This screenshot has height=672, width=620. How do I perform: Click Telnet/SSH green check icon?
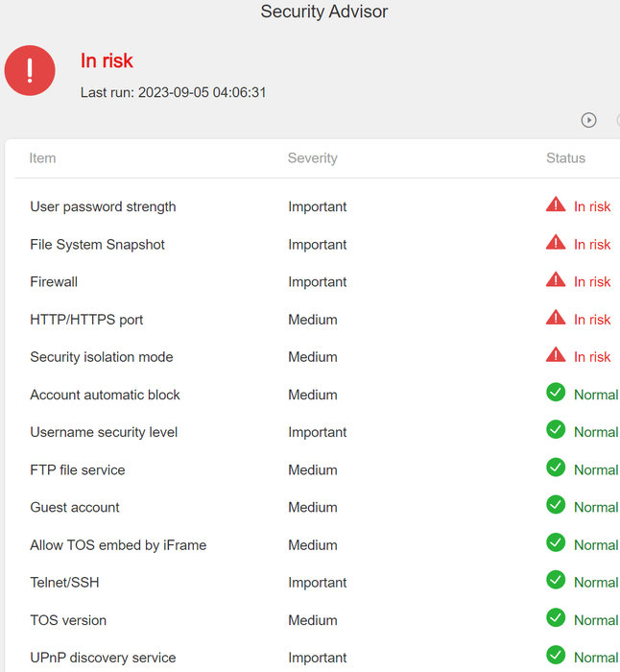pyautogui.click(x=556, y=580)
